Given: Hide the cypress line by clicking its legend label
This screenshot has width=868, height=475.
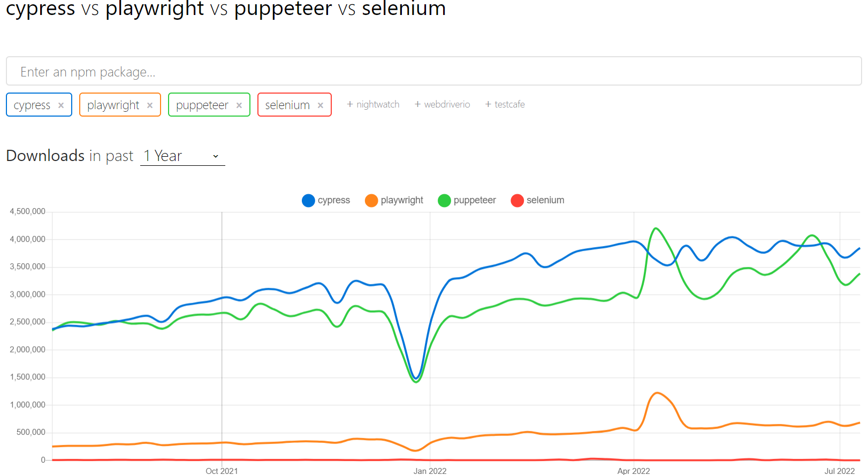Looking at the screenshot, I should [334, 200].
